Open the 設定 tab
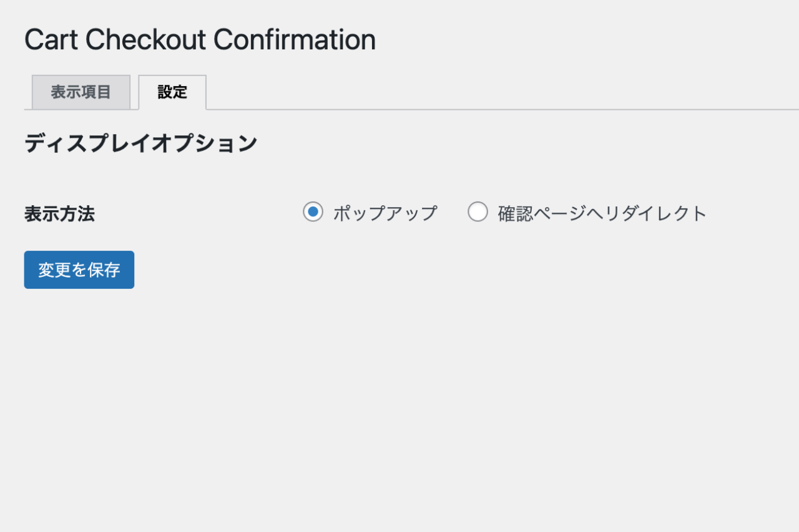The width and height of the screenshot is (799, 532). coord(172,92)
